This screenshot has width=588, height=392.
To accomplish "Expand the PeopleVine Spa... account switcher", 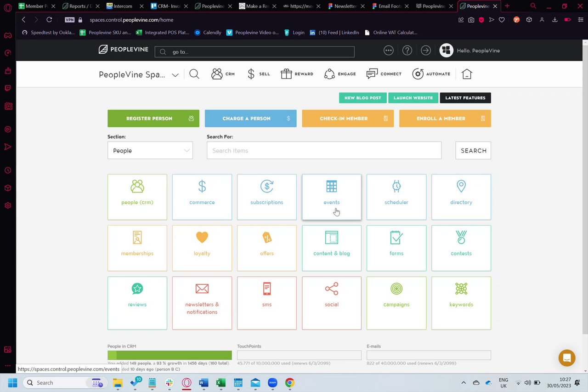I will point(139,74).
